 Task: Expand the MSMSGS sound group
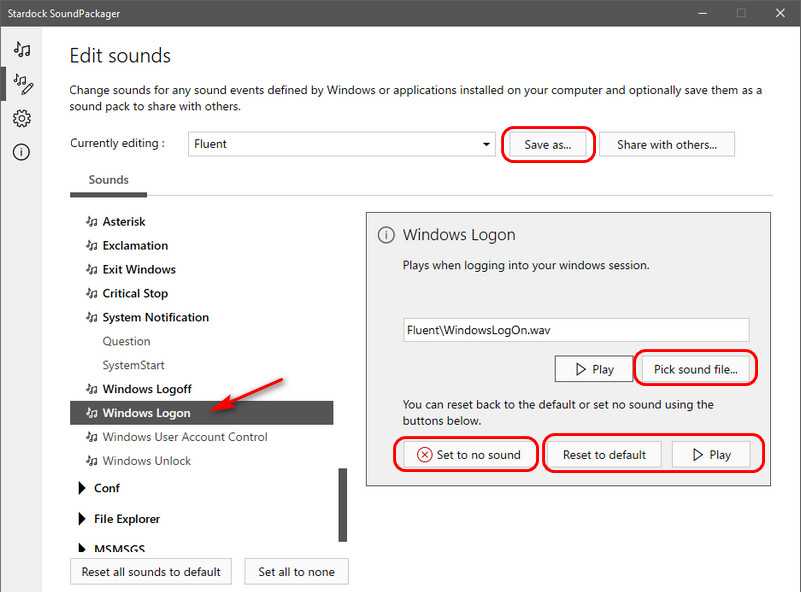coord(82,548)
